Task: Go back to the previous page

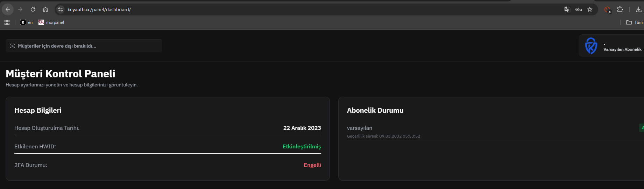Action: coord(8,9)
